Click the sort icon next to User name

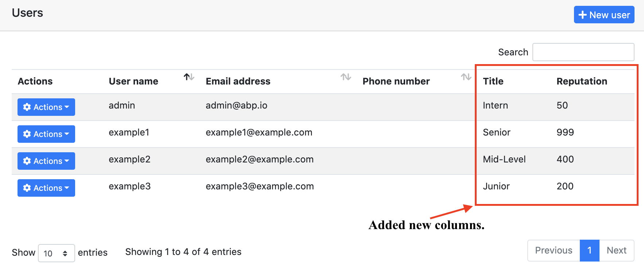pyautogui.click(x=188, y=77)
